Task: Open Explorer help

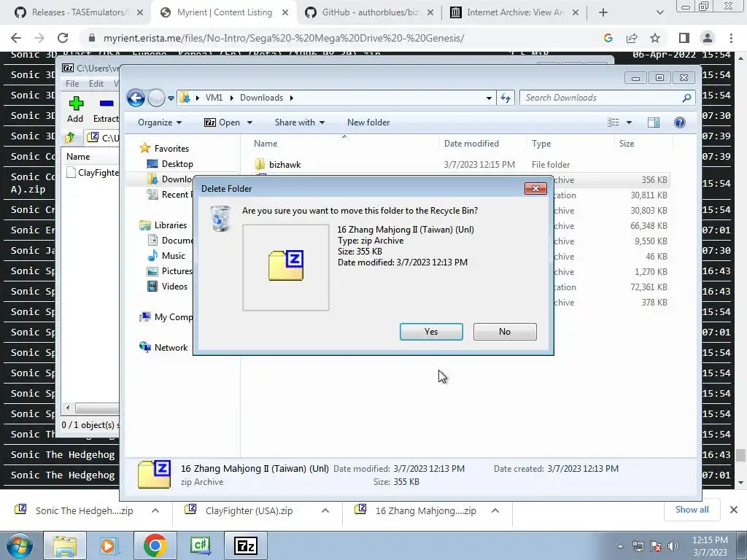Action: tap(680, 122)
